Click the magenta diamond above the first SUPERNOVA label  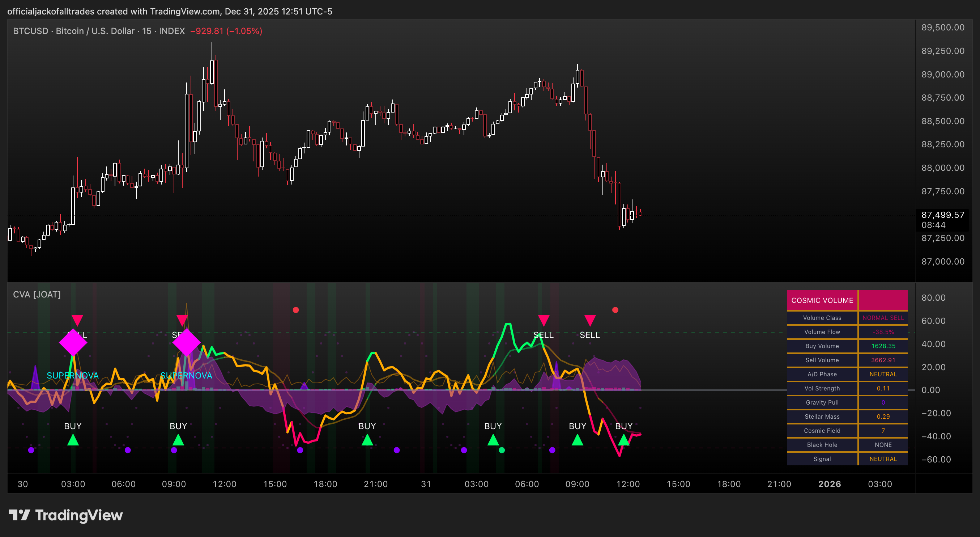73,343
